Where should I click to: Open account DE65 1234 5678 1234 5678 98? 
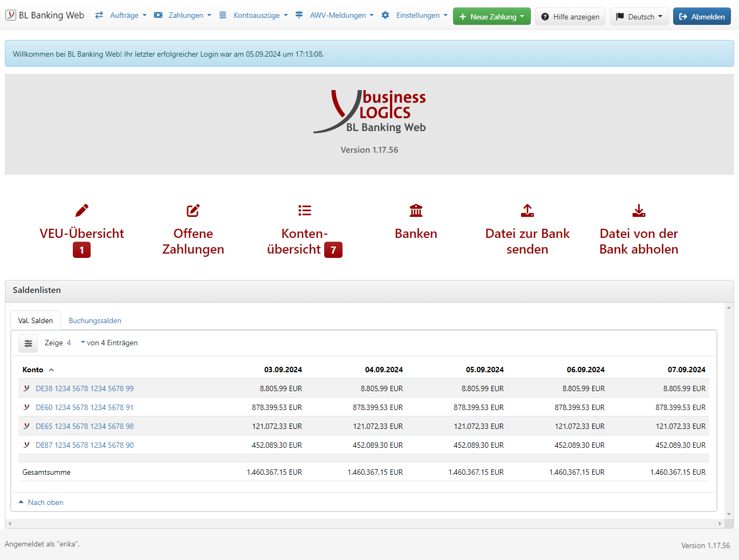click(x=85, y=426)
